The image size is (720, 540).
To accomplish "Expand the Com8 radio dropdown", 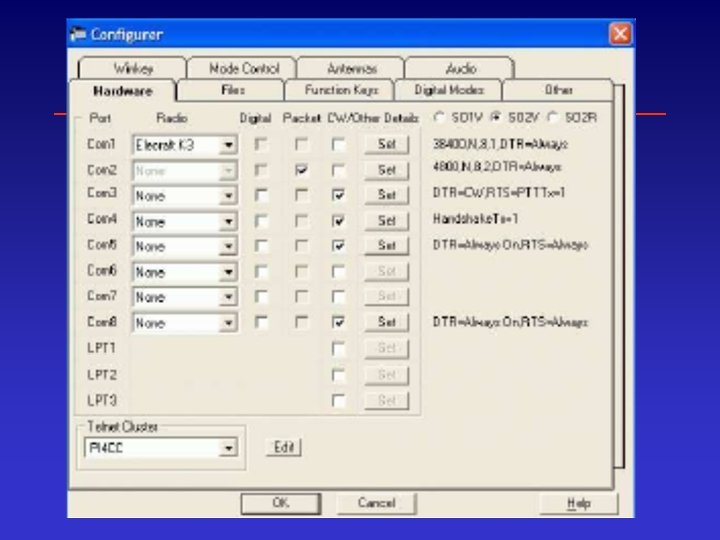I will pyautogui.click(x=185, y=323).
